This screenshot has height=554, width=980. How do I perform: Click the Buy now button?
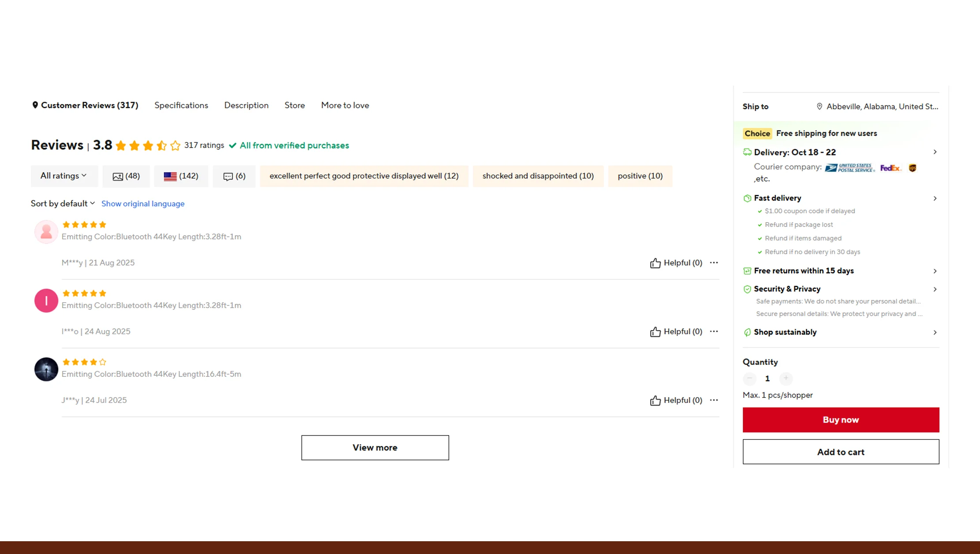(x=840, y=420)
